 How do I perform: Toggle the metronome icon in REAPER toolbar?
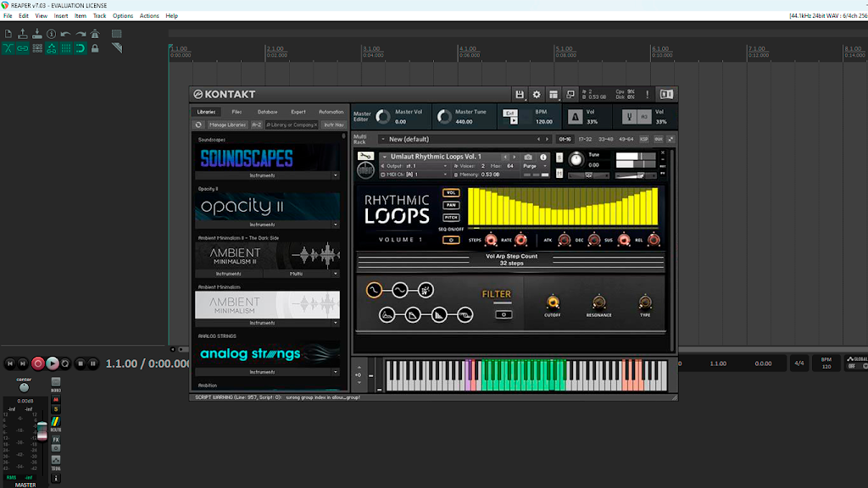[x=95, y=34]
